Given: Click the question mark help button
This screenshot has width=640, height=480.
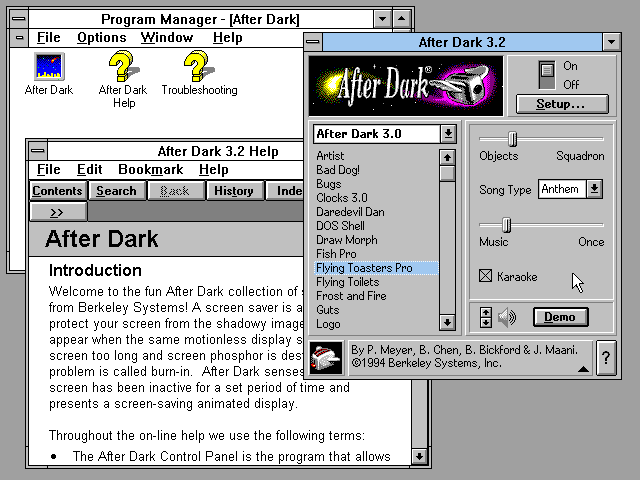Looking at the screenshot, I should click(606, 358).
